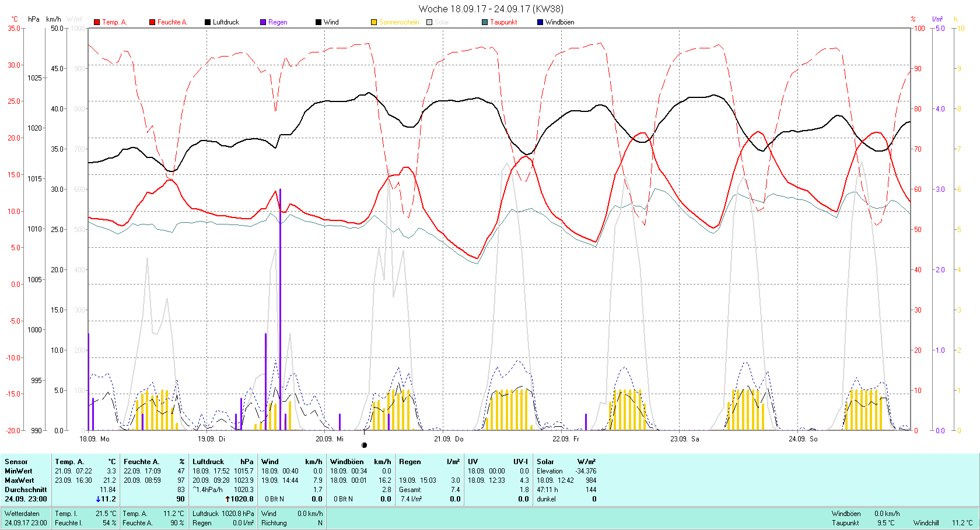Click the 'Wetterdaten' label in bottom bar
The image size is (980, 530).
coord(22,514)
